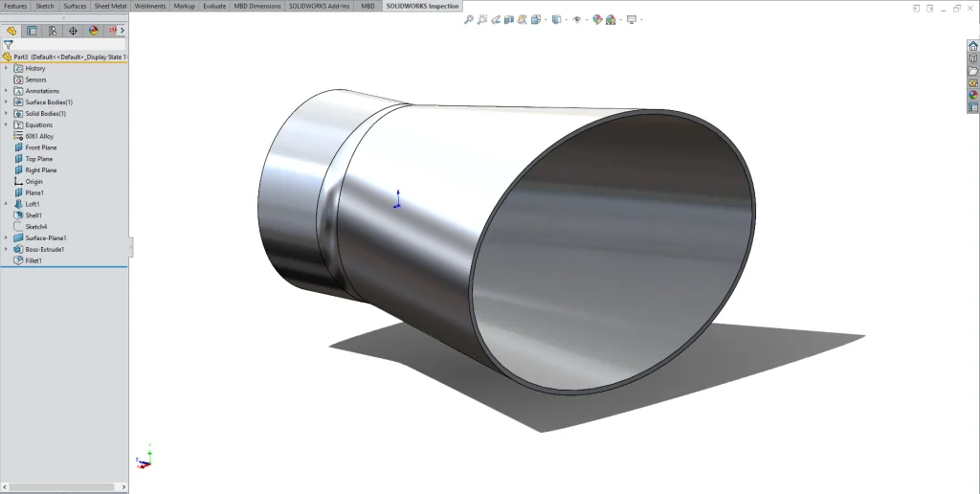
Task: Select the 6061 Alloy material entry
Action: 39,136
